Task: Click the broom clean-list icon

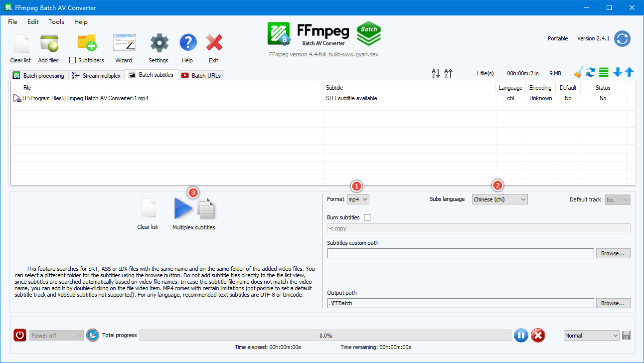Action: coord(578,73)
